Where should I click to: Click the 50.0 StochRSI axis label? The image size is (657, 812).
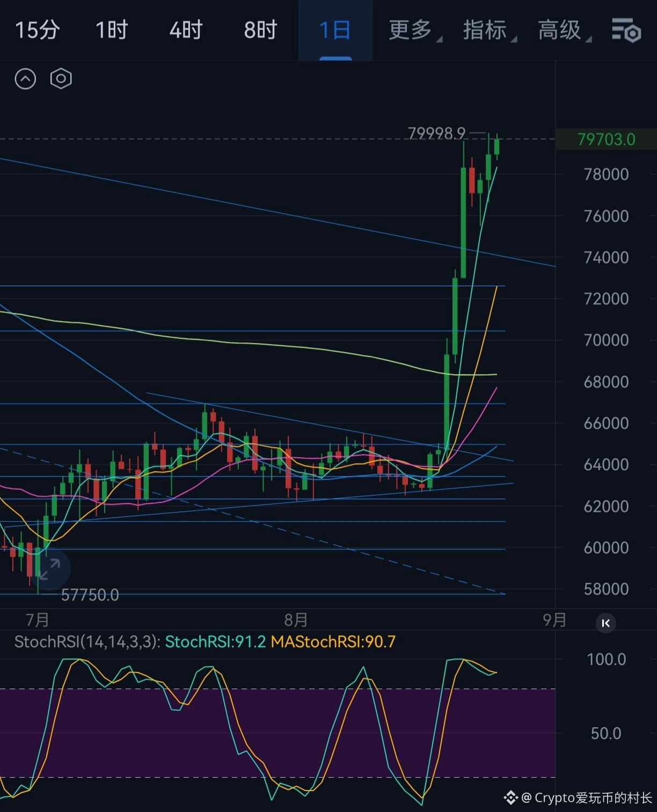click(x=606, y=733)
